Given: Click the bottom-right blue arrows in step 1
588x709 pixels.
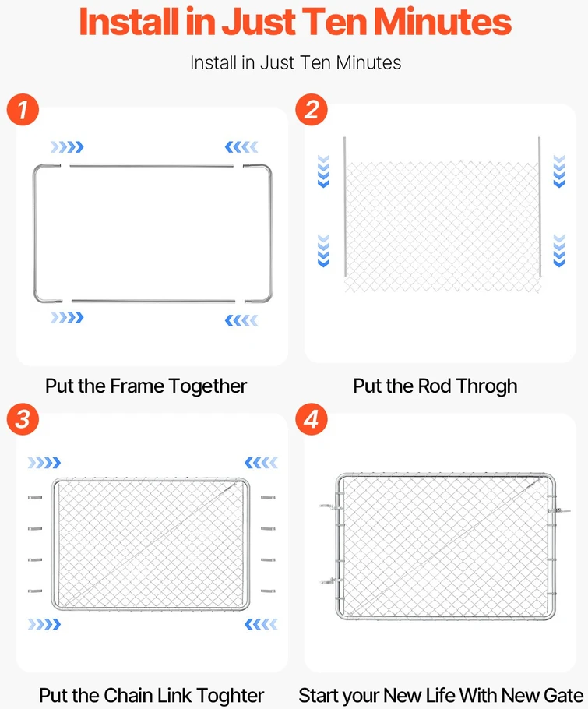Looking at the screenshot, I should pyautogui.click(x=241, y=320).
